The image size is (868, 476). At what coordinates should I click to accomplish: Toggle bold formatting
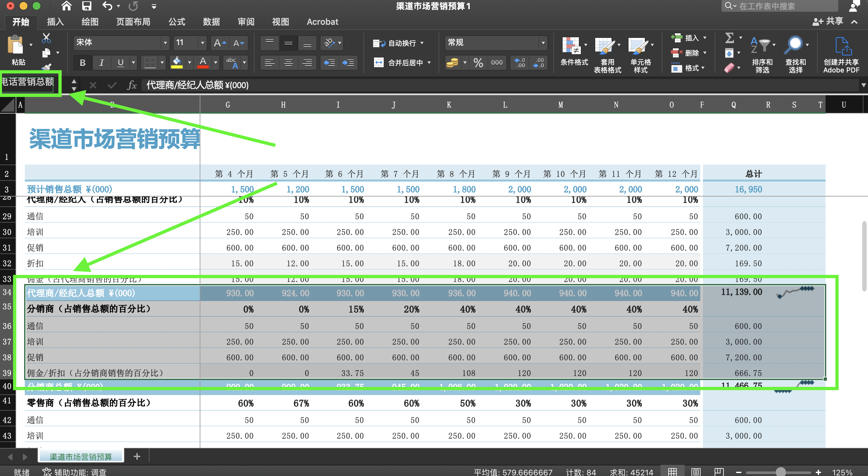(83, 62)
